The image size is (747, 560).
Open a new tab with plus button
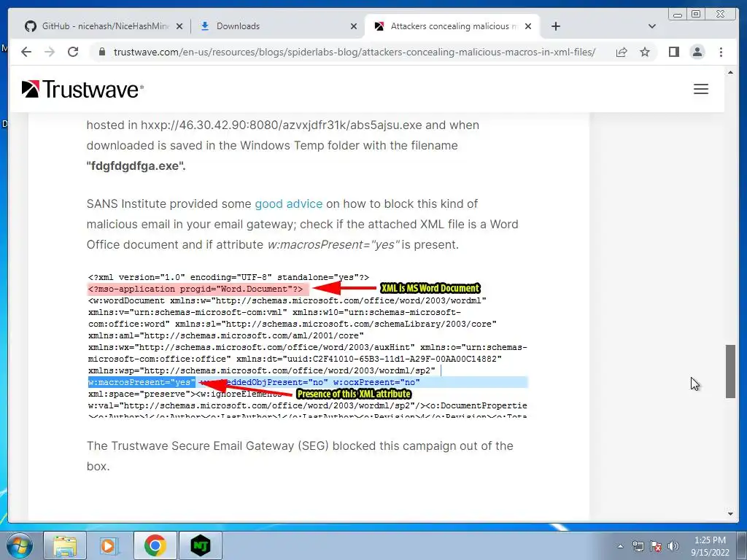(x=555, y=26)
